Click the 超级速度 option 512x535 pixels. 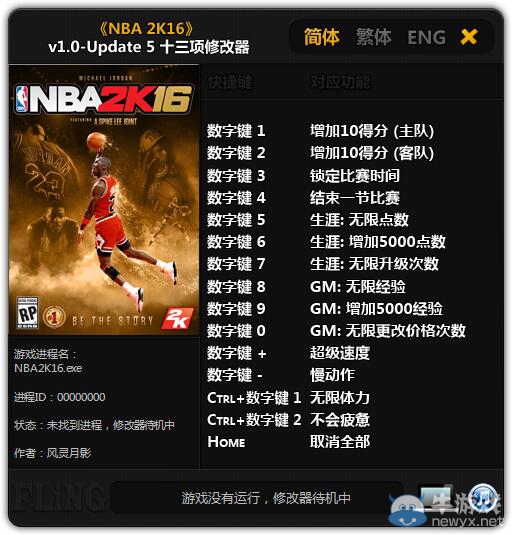pyautogui.click(x=340, y=353)
